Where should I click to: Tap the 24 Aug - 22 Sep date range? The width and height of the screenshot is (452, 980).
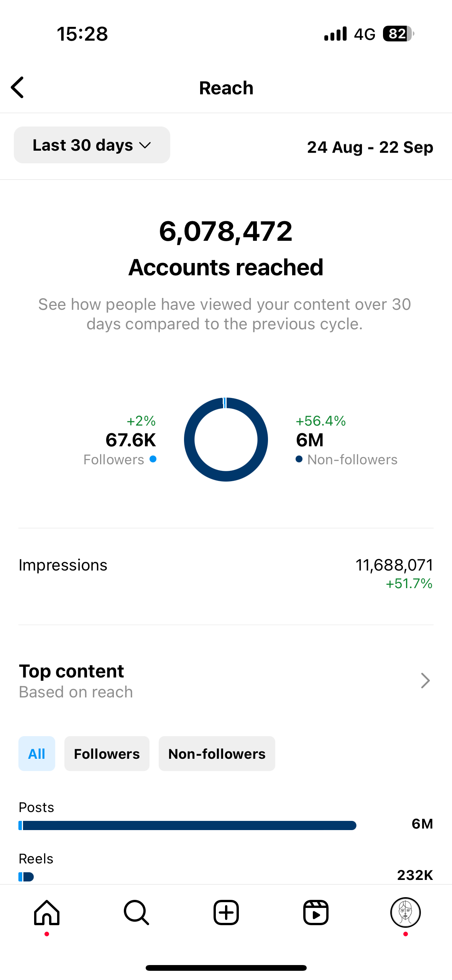click(x=370, y=147)
